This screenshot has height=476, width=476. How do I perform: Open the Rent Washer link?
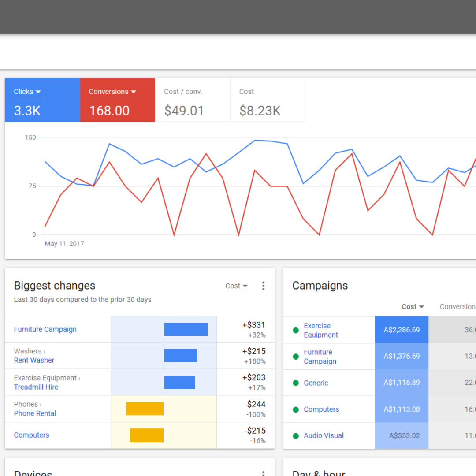pyautogui.click(x=34, y=360)
